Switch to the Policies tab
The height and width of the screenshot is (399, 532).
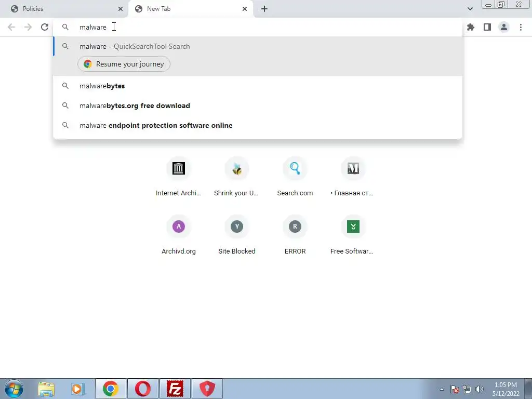tap(64, 9)
